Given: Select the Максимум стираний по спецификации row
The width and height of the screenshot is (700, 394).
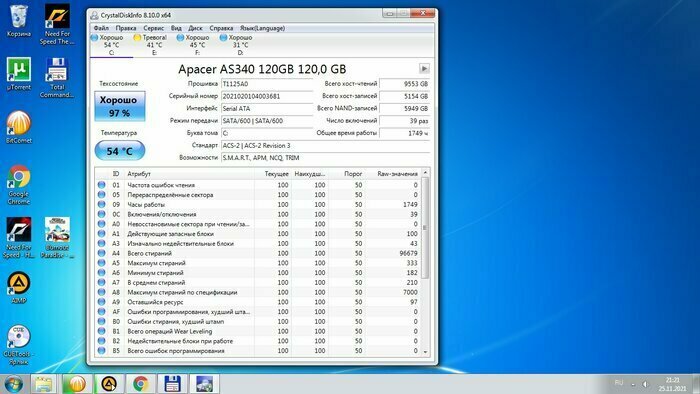Looking at the screenshot, I should pyautogui.click(x=258, y=292).
